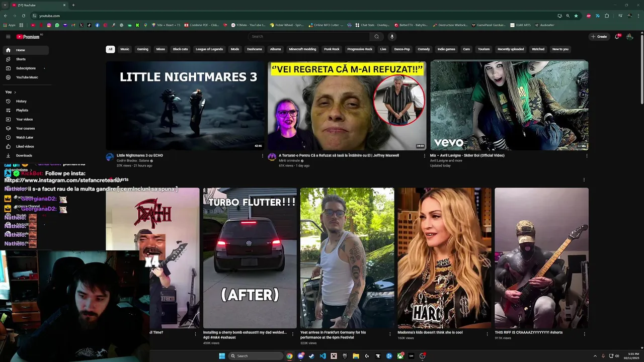Screen dimensions: 644x362
Task: Open the Windows Start menu
Action: point(222,356)
